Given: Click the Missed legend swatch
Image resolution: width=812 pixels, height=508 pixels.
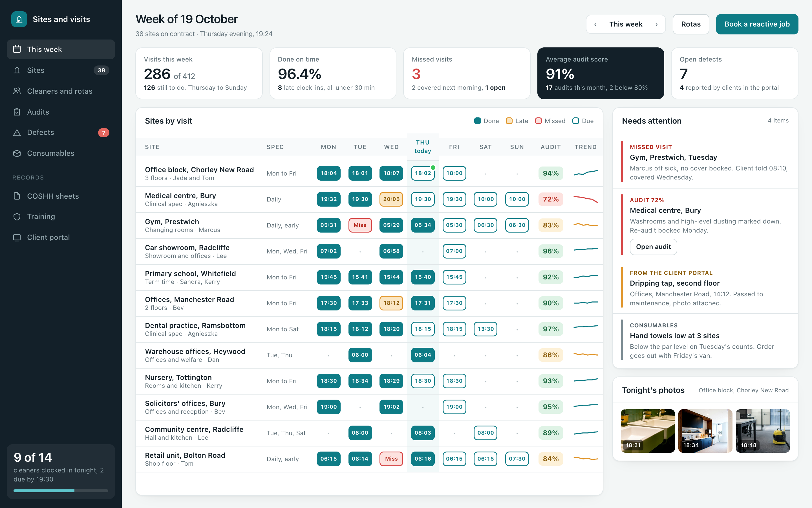Looking at the screenshot, I should (x=539, y=121).
